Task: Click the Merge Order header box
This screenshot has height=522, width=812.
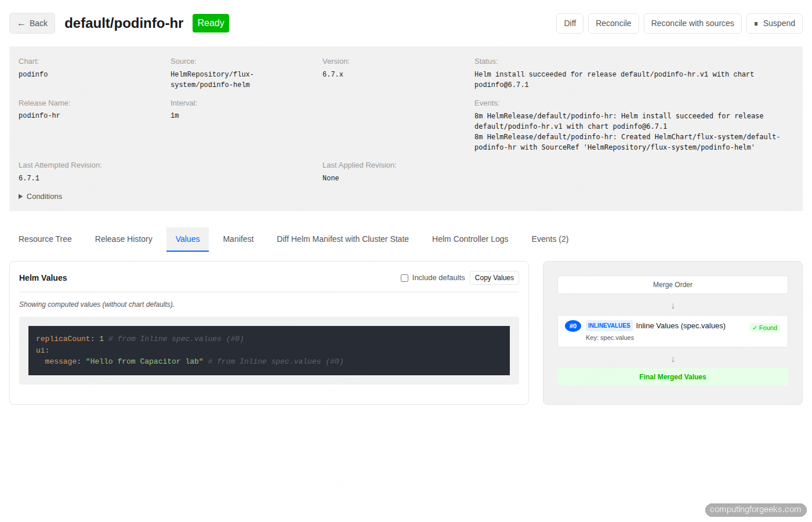Action: pyautogui.click(x=673, y=285)
